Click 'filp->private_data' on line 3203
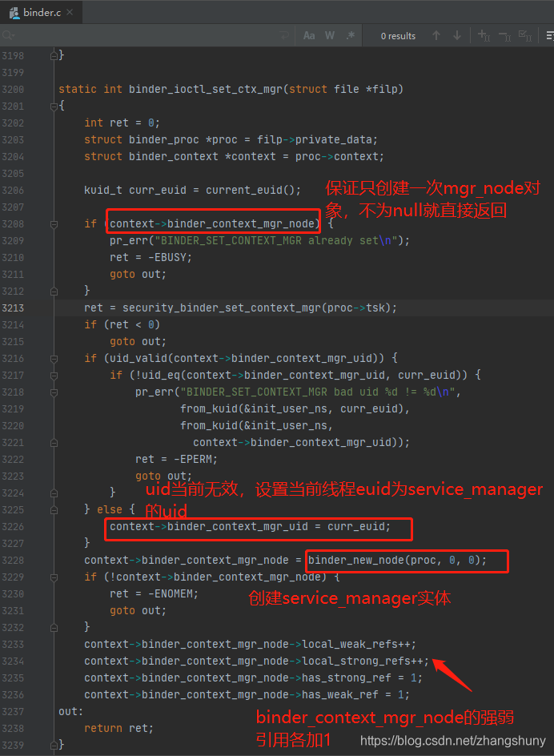The height and width of the screenshot is (756, 554). [x=315, y=140]
